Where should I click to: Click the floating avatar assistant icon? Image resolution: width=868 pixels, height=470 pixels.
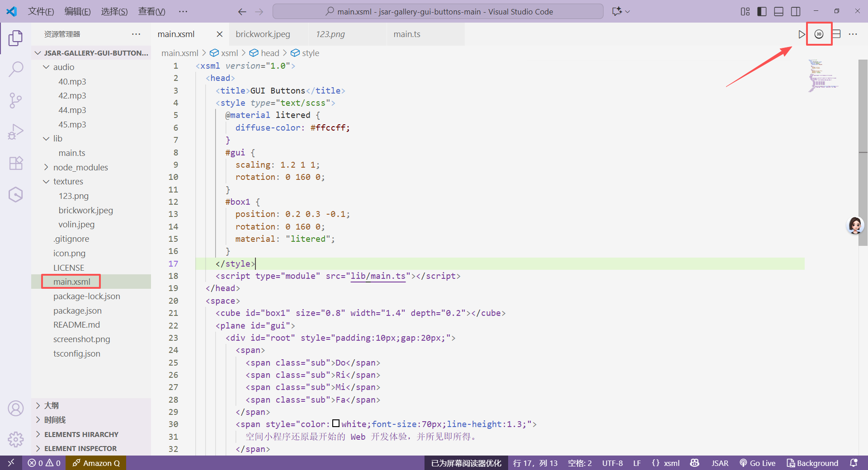pyautogui.click(x=855, y=225)
